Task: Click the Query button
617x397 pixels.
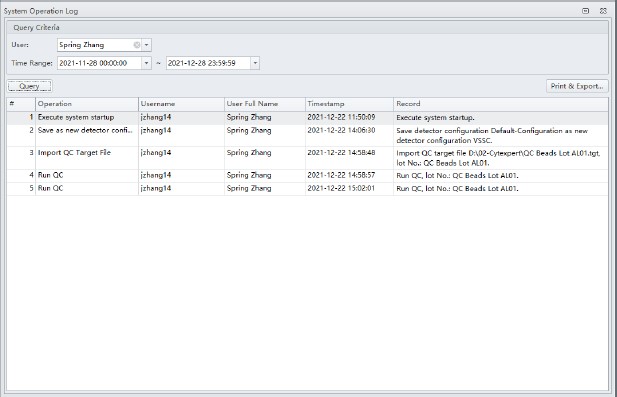Action: (x=30, y=86)
